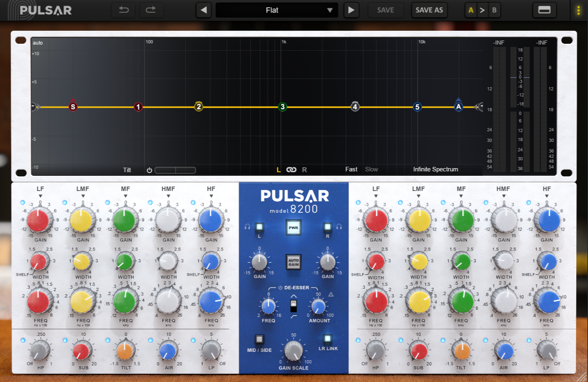Click the de-esser listen triangle icon
The height and width of the screenshot is (382, 588).
click(x=331, y=294)
